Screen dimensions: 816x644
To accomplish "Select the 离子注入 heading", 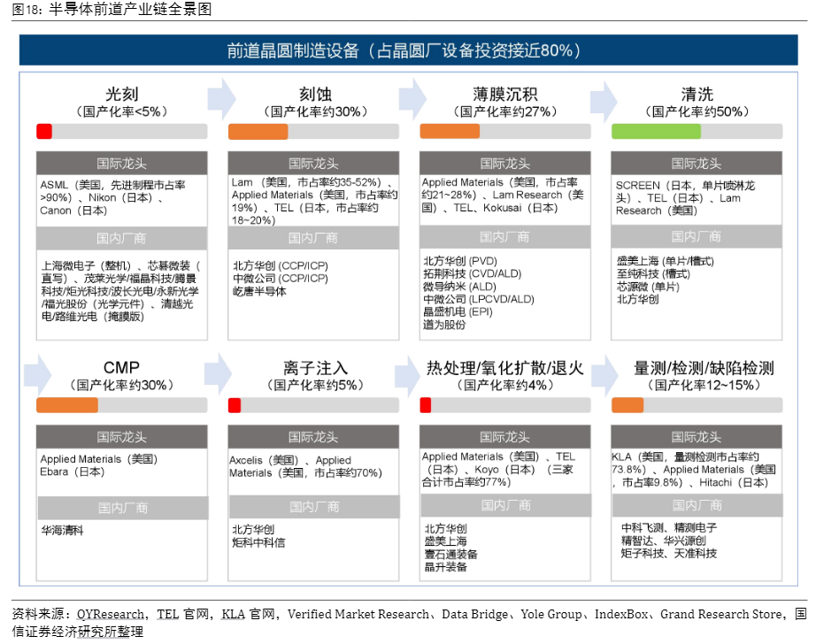I will pyautogui.click(x=315, y=368).
